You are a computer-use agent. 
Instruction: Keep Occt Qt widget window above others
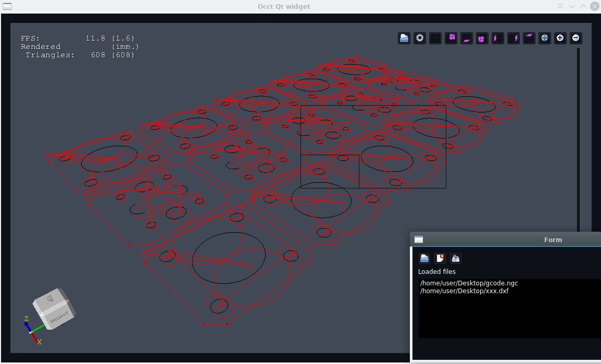point(560,6)
